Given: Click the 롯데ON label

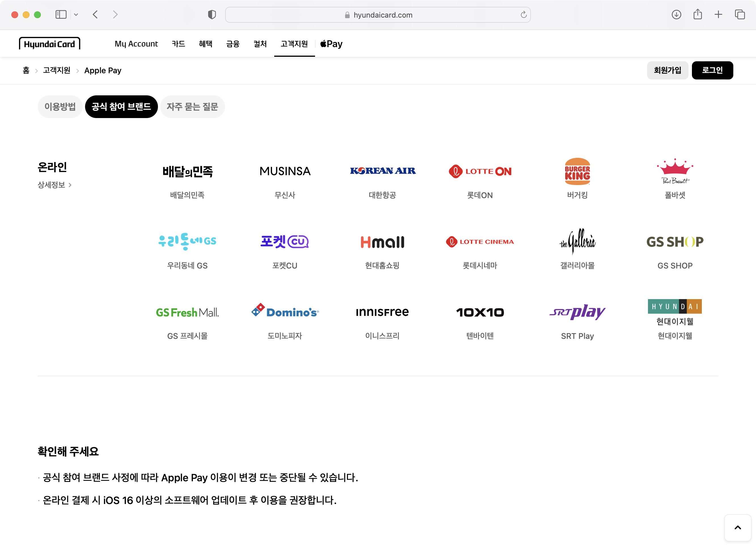Looking at the screenshot, I should click(480, 195).
